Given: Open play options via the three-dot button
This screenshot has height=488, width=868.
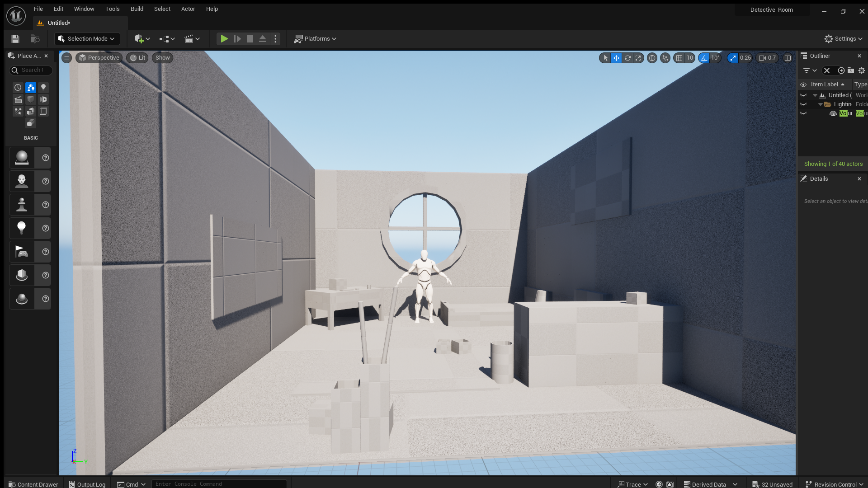Looking at the screenshot, I should [275, 39].
